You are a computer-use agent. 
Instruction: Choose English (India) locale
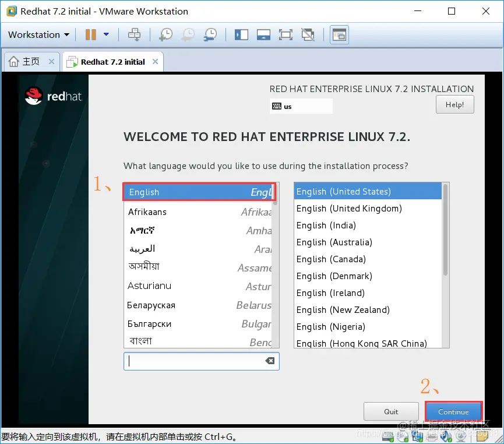point(368,225)
